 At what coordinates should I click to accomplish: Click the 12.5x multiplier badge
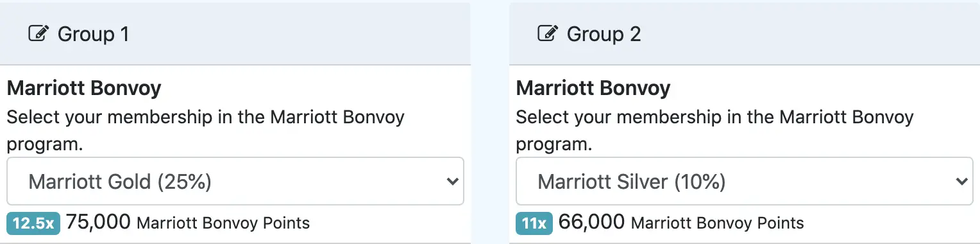tap(33, 223)
